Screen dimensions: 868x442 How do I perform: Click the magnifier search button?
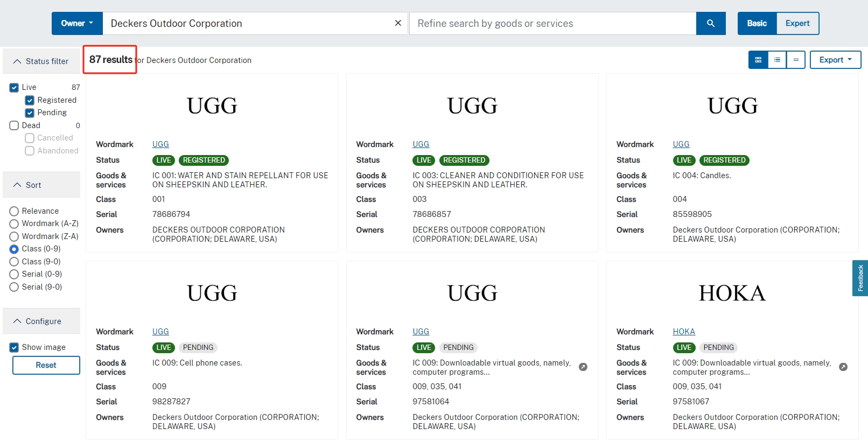click(711, 24)
